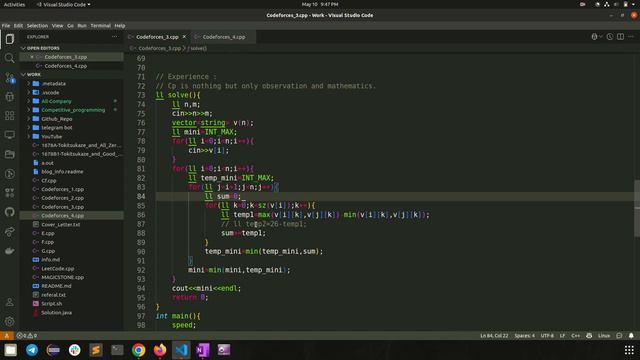The image size is (640, 360).
Task: Open Solution.java in explorer
Action: tap(56, 313)
